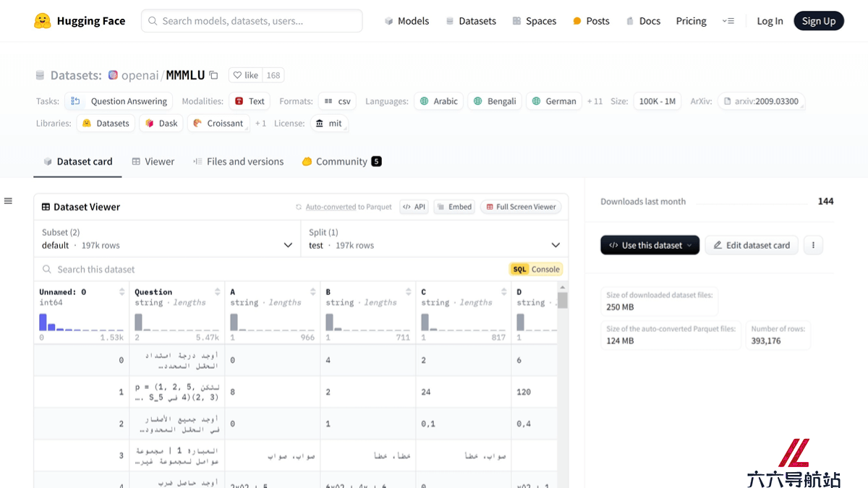Click the Edit dataset card button
Image resolution: width=868 pixels, height=488 pixels.
(752, 245)
